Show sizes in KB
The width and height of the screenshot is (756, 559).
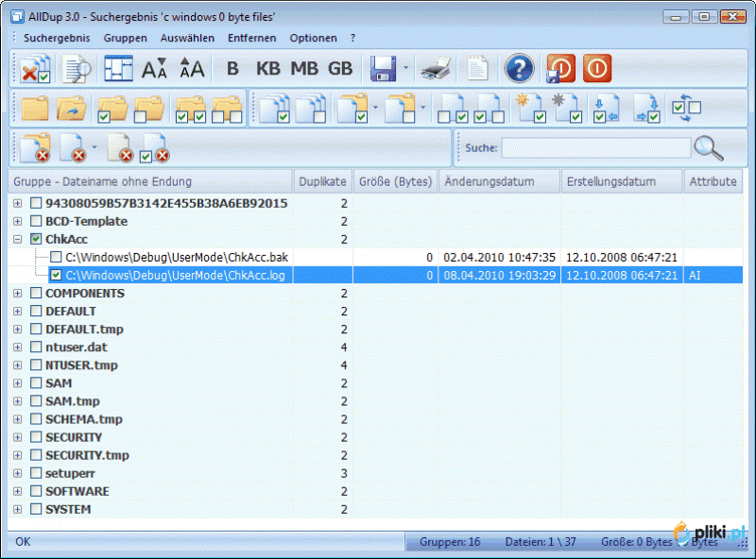coord(268,68)
